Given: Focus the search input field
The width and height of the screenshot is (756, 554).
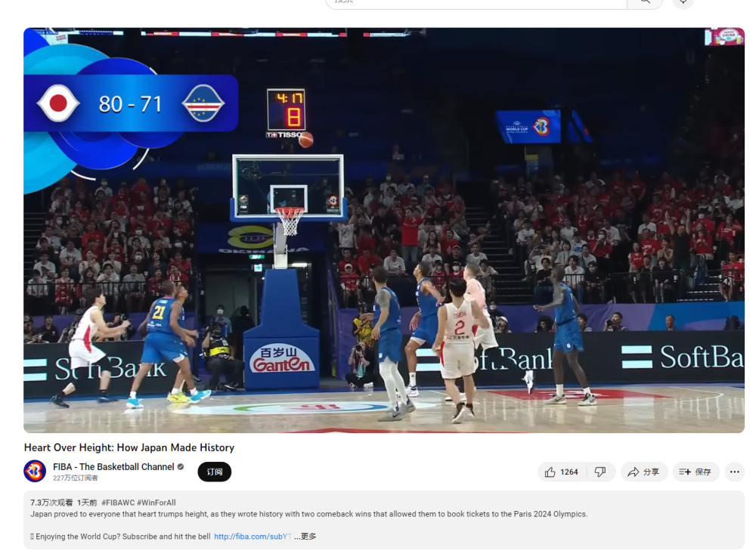Looking at the screenshot, I should (476, 2).
